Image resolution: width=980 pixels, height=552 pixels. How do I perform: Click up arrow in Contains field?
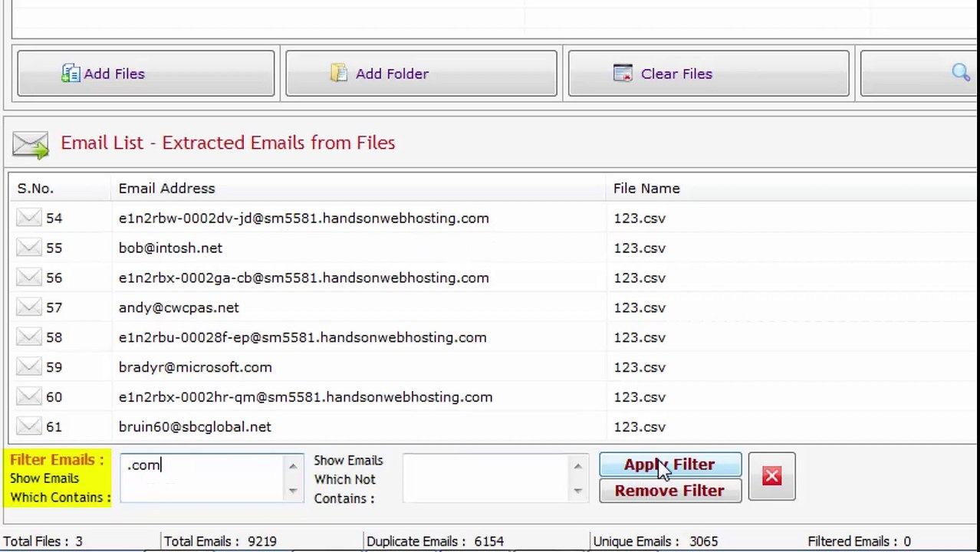pos(293,466)
